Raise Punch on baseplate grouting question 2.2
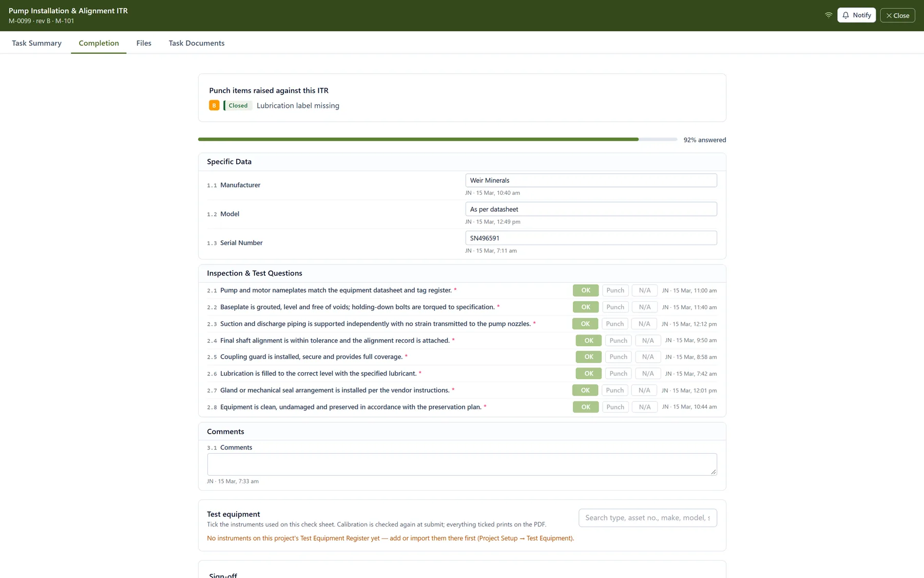The width and height of the screenshot is (924, 578). point(615,307)
